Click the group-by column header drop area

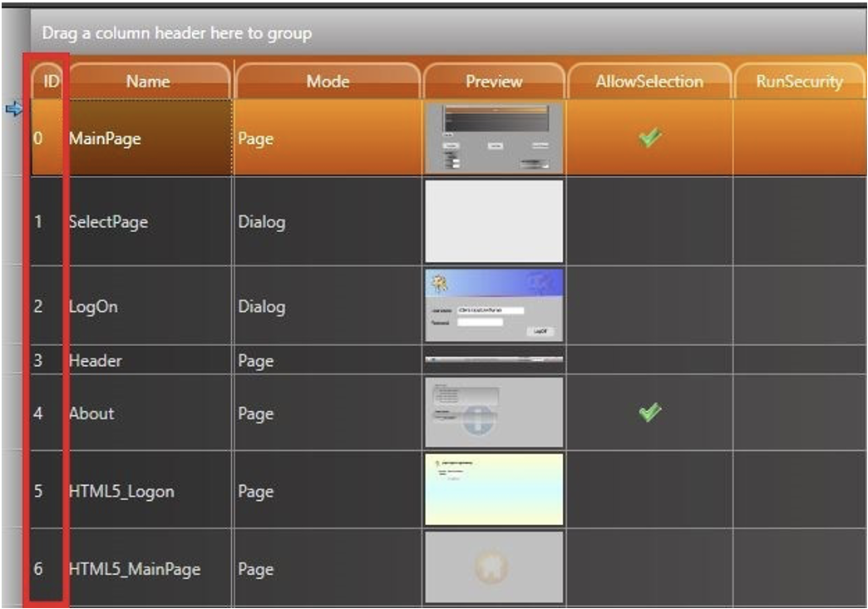click(449, 34)
